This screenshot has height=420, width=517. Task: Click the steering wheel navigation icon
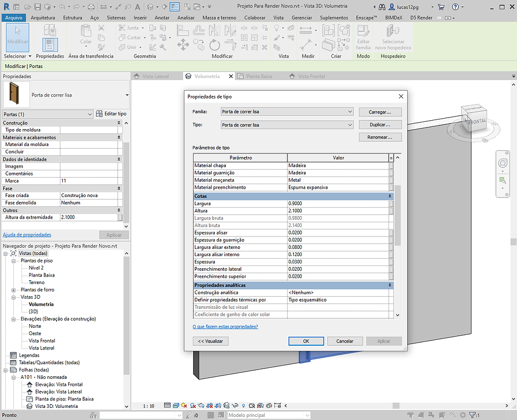[x=503, y=163]
